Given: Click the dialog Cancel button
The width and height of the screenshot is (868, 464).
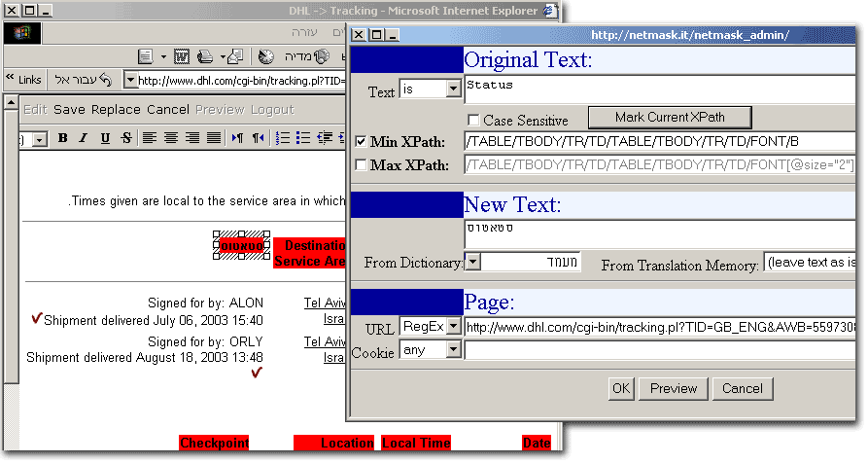Looking at the screenshot, I should (742, 389).
